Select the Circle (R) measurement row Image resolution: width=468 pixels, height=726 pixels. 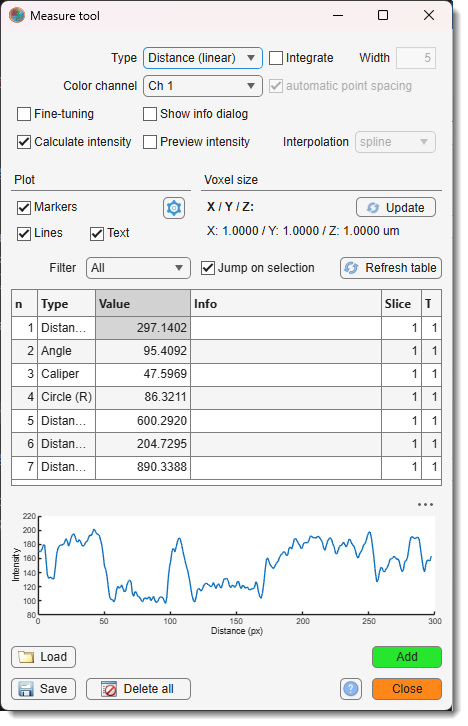(x=226, y=398)
